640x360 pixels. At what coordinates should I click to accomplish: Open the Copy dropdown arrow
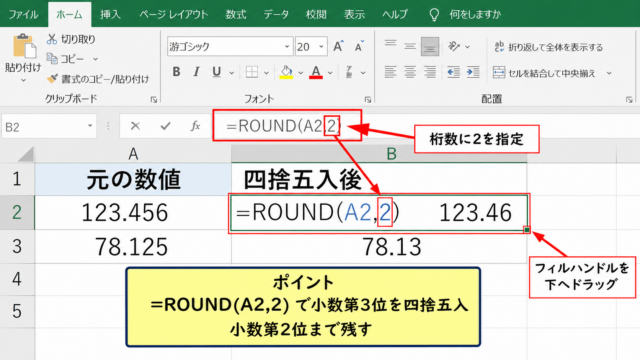click(95, 59)
